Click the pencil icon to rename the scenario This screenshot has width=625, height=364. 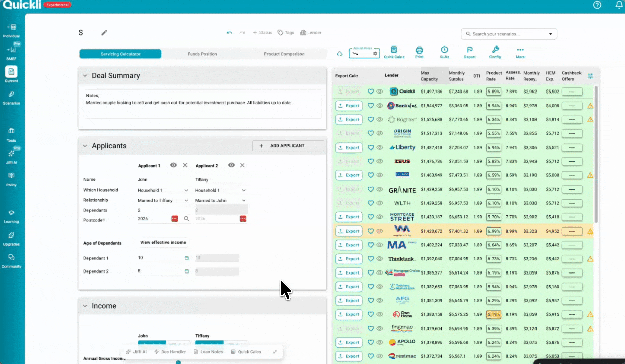click(x=104, y=32)
